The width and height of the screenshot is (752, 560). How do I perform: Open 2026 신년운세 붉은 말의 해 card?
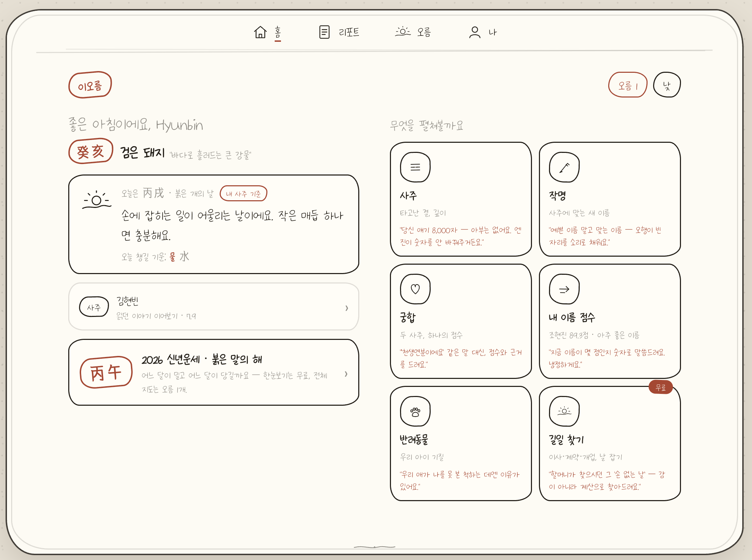[214, 372]
